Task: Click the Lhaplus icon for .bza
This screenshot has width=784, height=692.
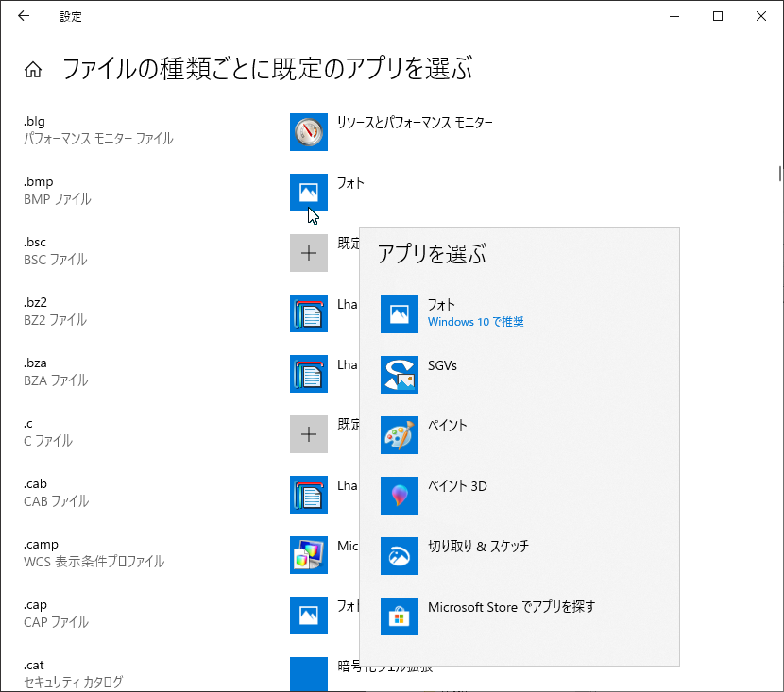Action: [x=309, y=374]
